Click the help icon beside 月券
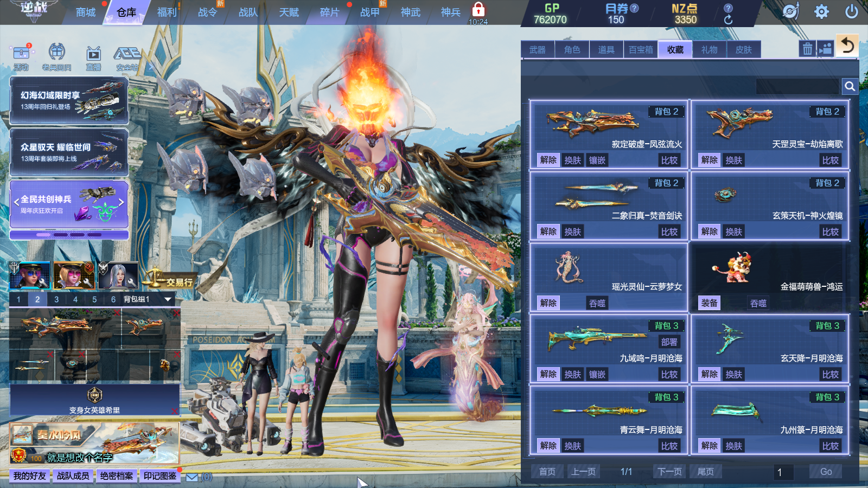Viewport: 868px width, 488px height. click(634, 8)
